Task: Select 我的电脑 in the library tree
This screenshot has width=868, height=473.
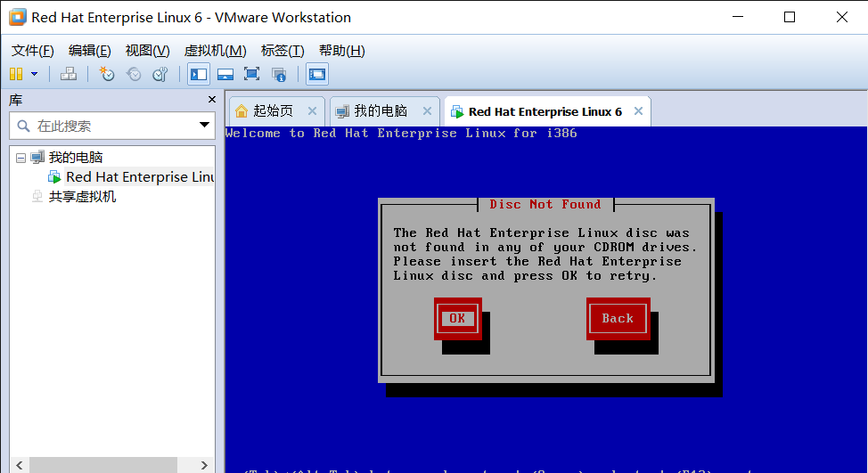Action: 75,158
